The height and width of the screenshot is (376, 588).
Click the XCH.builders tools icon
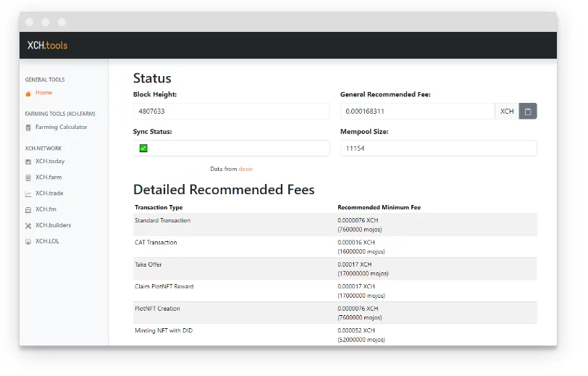(x=28, y=225)
